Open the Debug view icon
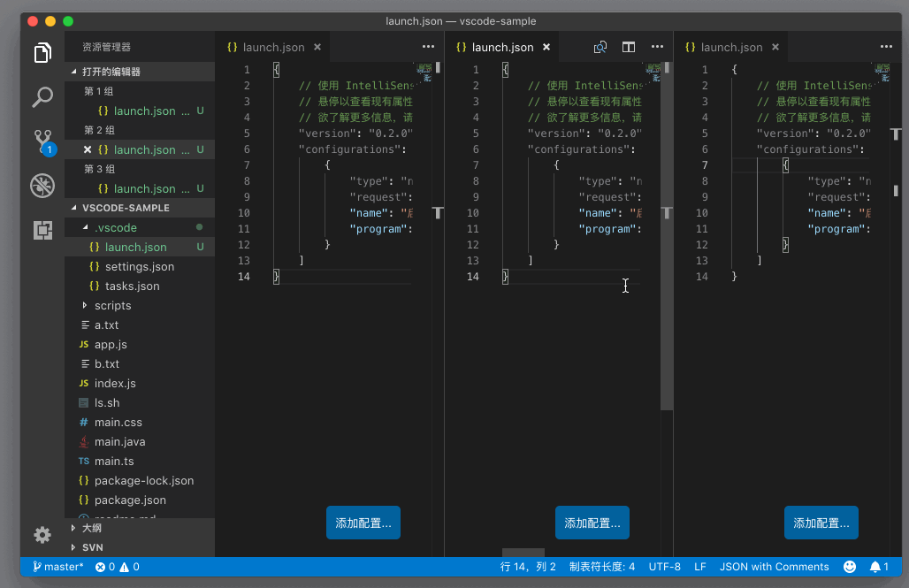 (42, 186)
